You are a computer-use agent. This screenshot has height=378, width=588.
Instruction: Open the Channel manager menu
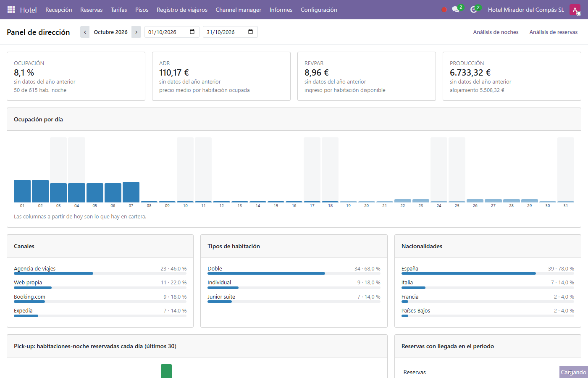click(x=239, y=10)
